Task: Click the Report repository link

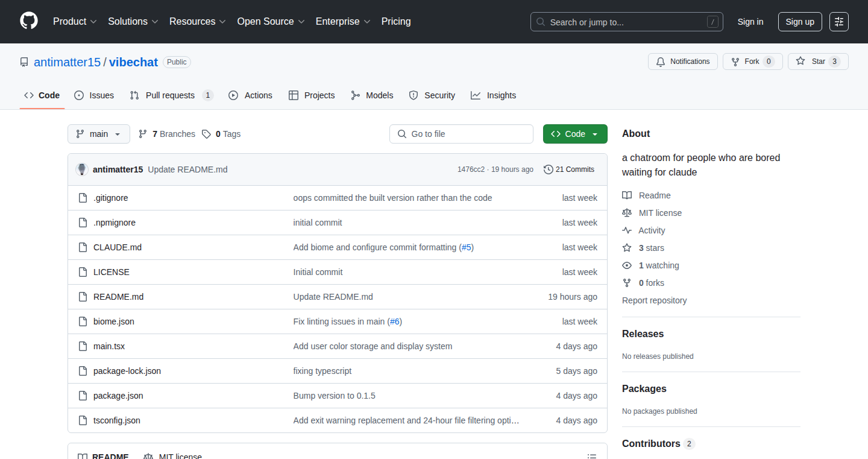Action: click(x=655, y=300)
